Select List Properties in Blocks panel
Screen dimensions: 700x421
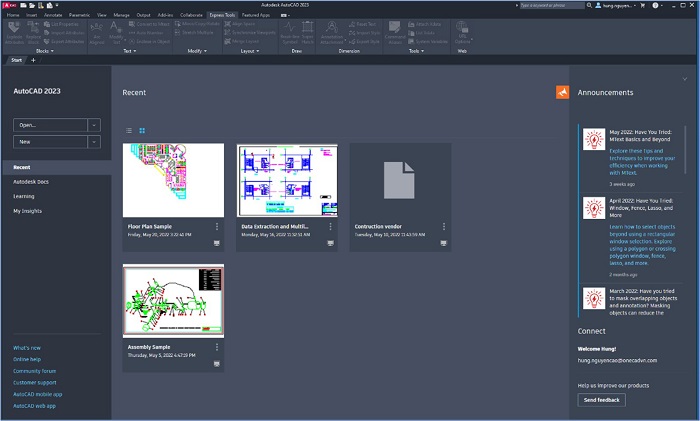(61, 24)
